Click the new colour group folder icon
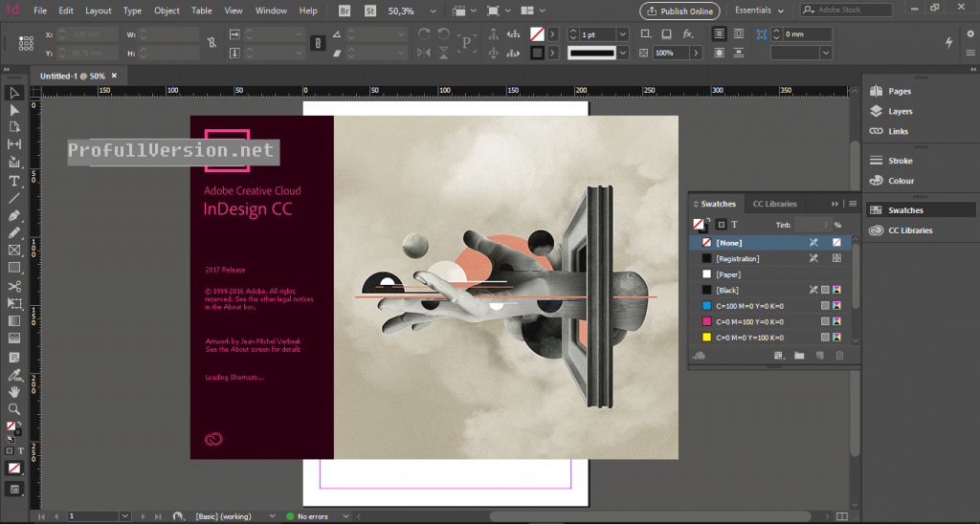Image resolution: width=980 pixels, height=524 pixels. (x=799, y=356)
